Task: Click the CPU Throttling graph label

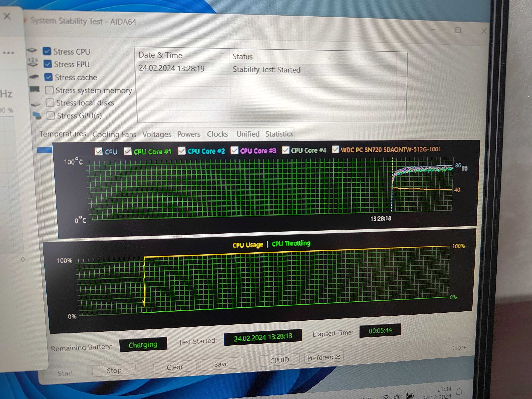Action: point(291,243)
